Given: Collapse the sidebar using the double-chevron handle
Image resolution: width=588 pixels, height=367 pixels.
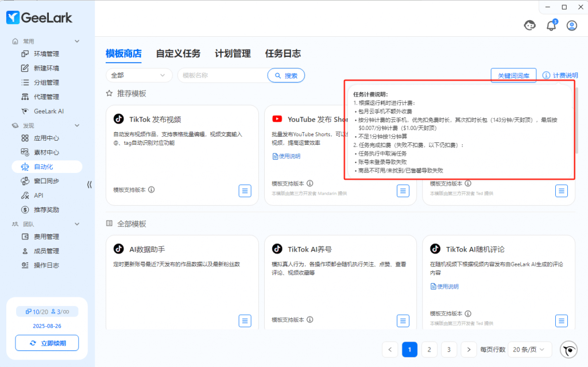Looking at the screenshot, I should 89,184.
